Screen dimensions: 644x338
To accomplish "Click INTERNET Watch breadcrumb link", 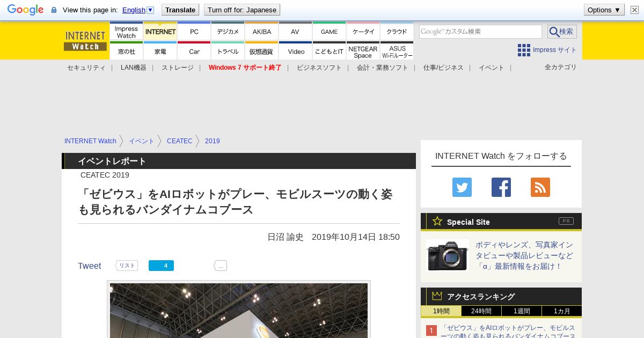I will (x=90, y=141).
